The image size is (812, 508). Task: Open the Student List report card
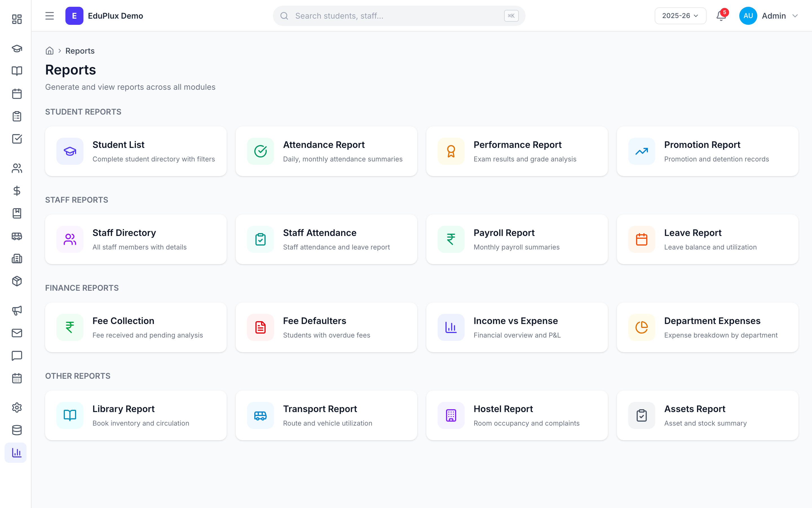tap(136, 151)
